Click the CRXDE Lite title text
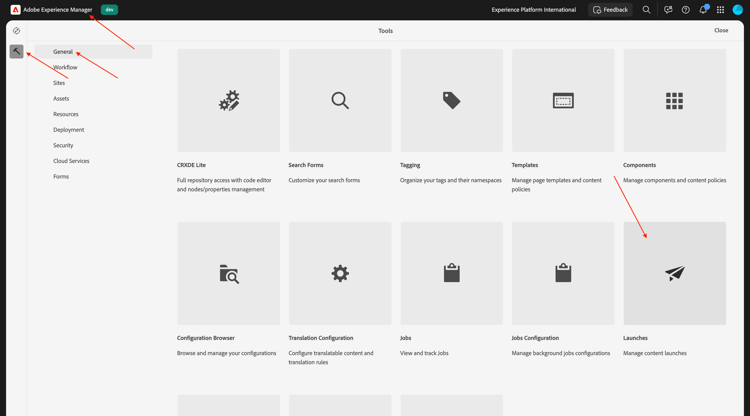The width and height of the screenshot is (750, 416). [191, 165]
